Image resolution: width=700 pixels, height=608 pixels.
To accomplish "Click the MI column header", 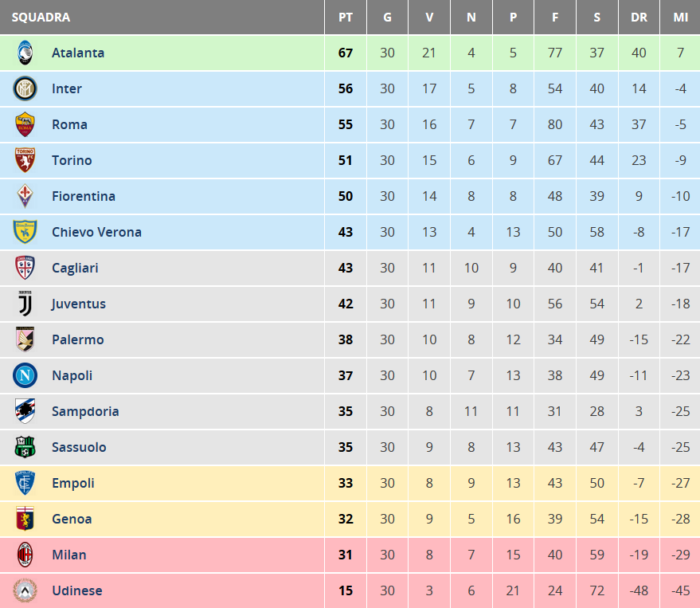I will coord(680,18).
